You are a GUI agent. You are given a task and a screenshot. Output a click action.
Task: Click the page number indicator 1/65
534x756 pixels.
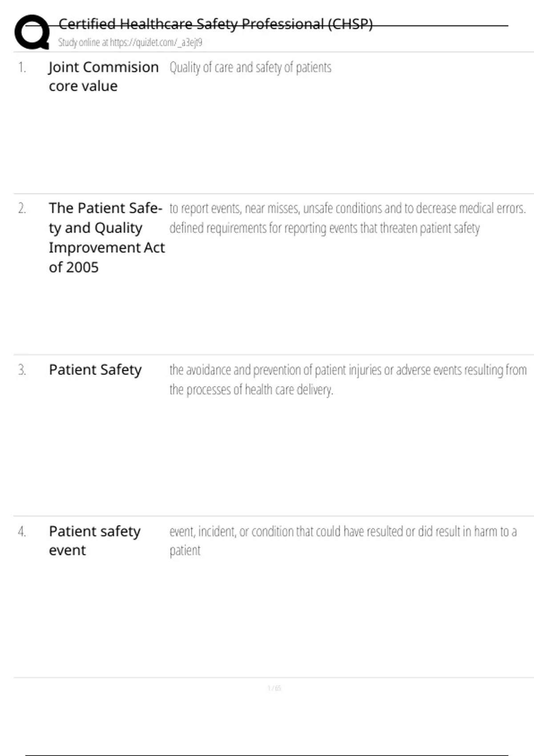click(274, 688)
